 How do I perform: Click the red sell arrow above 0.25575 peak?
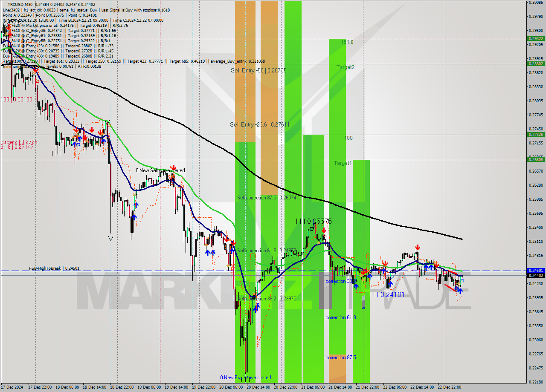pos(324,231)
